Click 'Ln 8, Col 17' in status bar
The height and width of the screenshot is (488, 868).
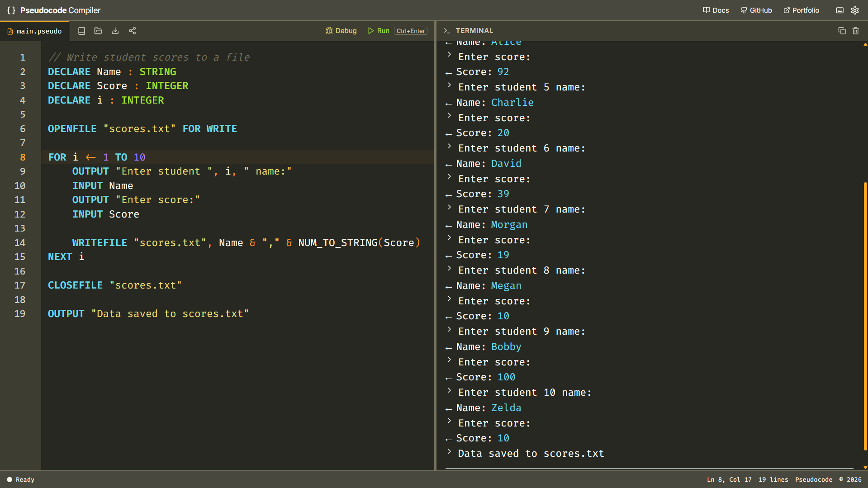(729, 480)
